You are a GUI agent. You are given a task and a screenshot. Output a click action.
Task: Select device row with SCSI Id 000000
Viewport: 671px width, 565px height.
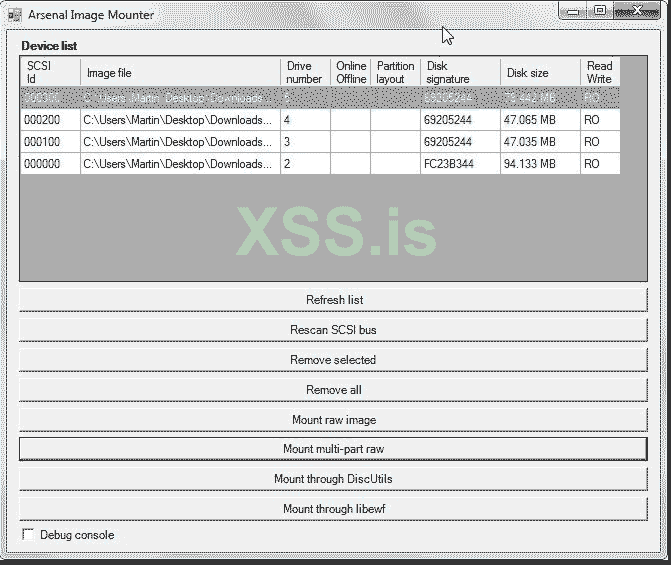(x=320, y=164)
